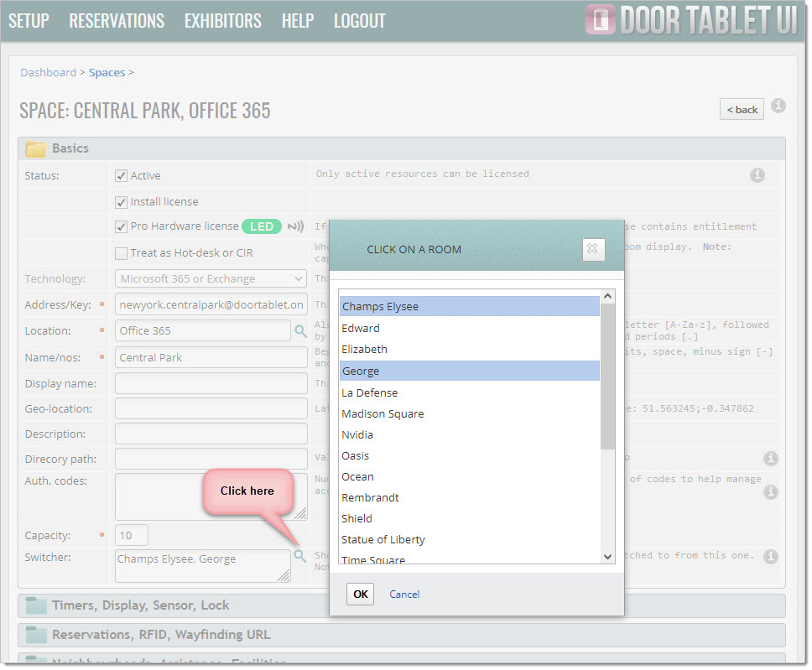Viewport: 812px width, 670px height.
Task: Expand Timers, Display, Sensor, Lock section
Action: click(140, 605)
